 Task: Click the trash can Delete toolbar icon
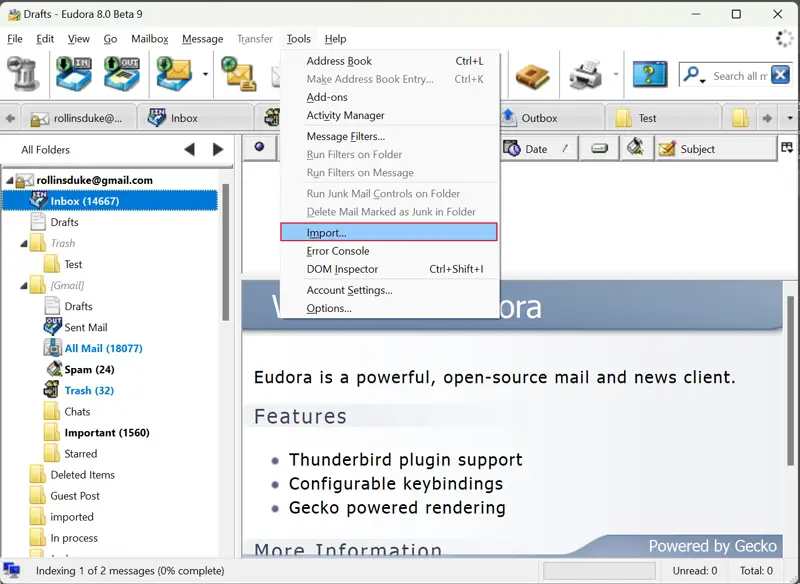(x=23, y=74)
